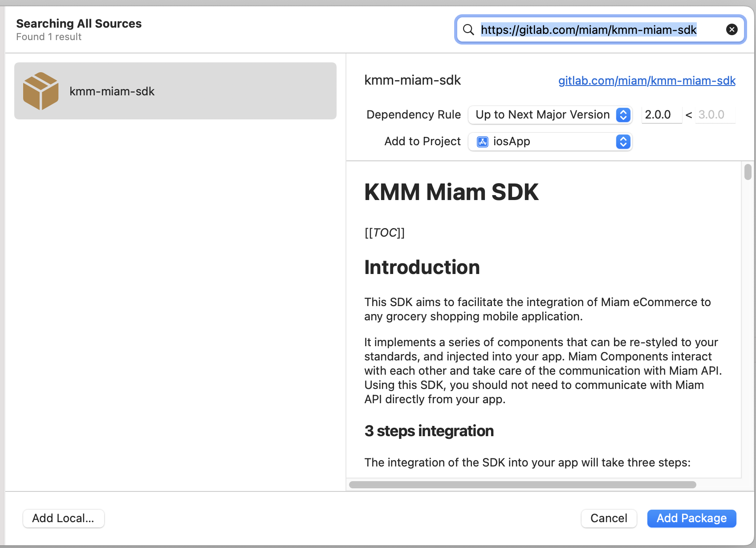Image resolution: width=756 pixels, height=548 pixels.
Task: Click the Cancel button
Action: click(x=609, y=518)
